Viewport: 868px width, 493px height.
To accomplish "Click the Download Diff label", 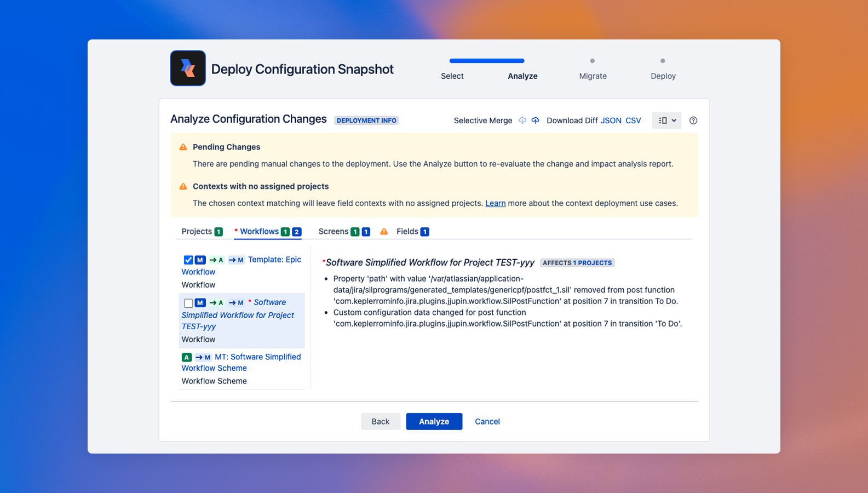I will [x=572, y=121].
